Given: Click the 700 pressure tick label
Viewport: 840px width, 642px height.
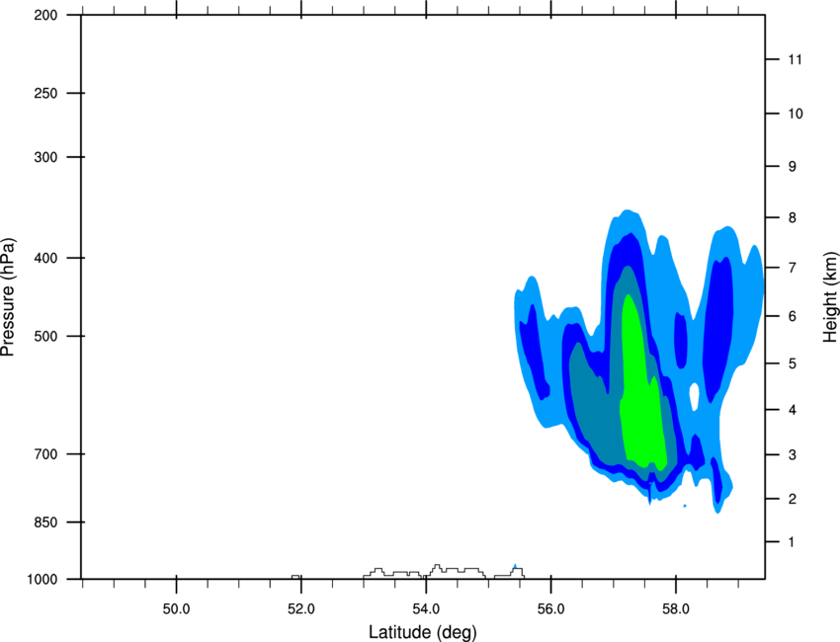Looking at the screenshot, I should (x=45, y=454).
